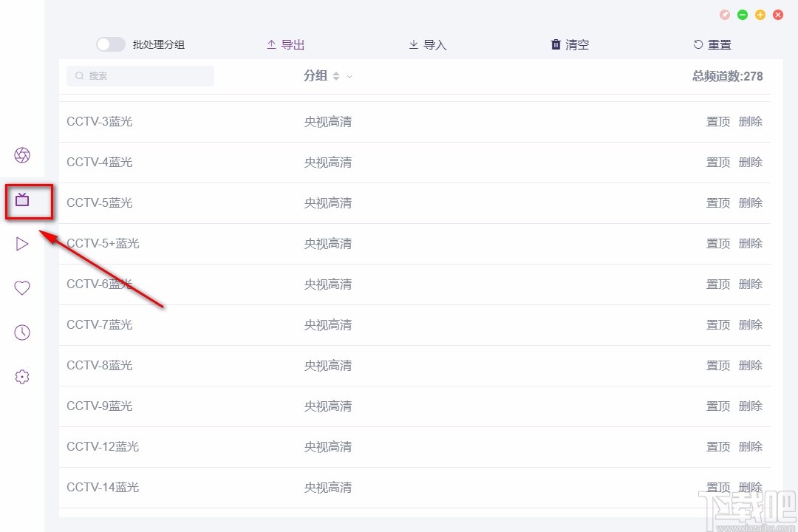Click 导入 to import channels
798x532 pixels.
(x=427, y=44)
